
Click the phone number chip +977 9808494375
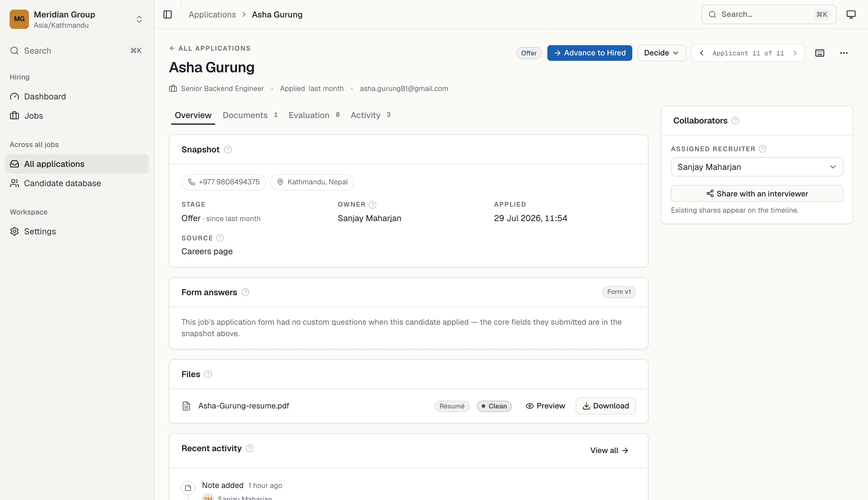tap(224, 182)
